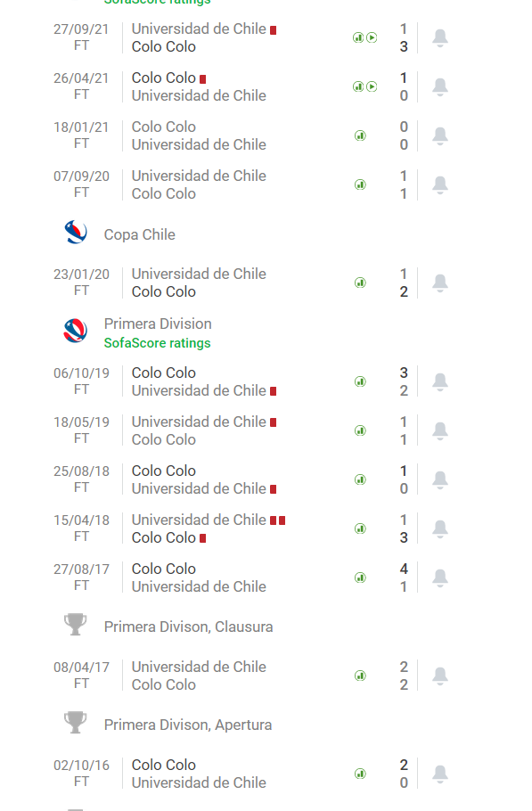The image size is (532, 811).
Task: Select trophy icon beside Primera Divison, Clausura
Action: coord(75,626)
